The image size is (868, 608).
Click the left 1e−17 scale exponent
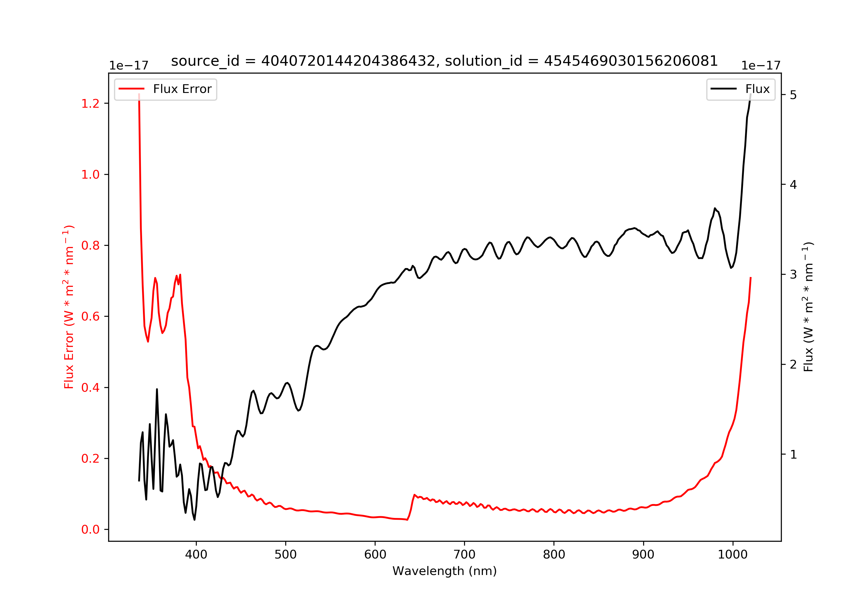(x=129, y=65)
